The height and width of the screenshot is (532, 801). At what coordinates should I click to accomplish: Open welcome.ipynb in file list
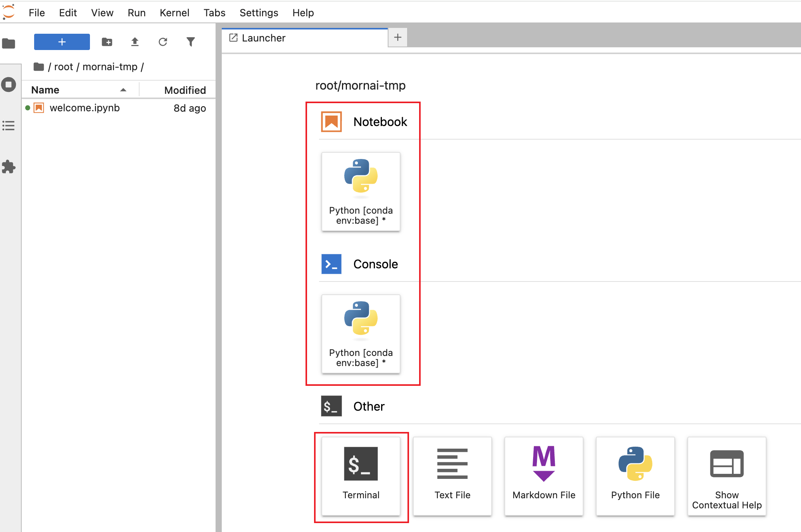(x=85, y=108)
